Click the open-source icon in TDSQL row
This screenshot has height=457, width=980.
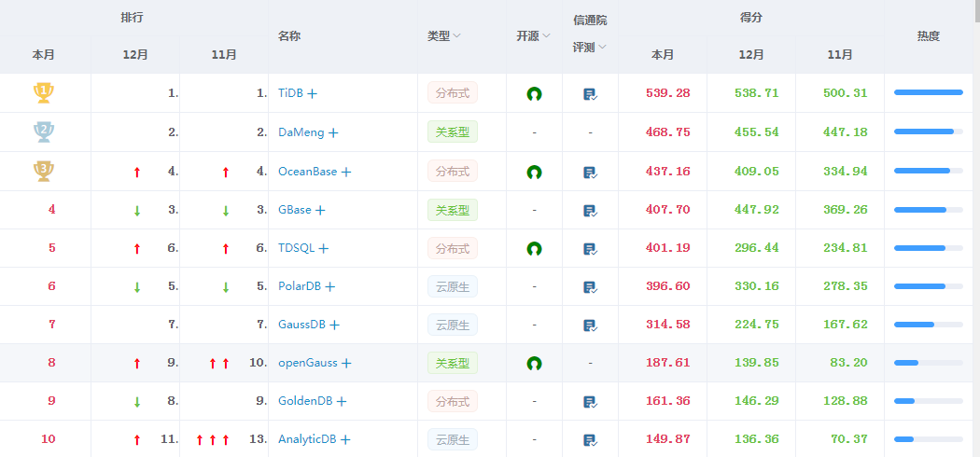tap(534, 248)
